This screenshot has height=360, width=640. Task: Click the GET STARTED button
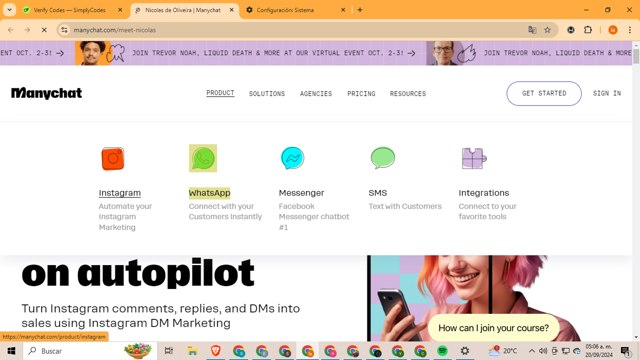pos(544,93)
